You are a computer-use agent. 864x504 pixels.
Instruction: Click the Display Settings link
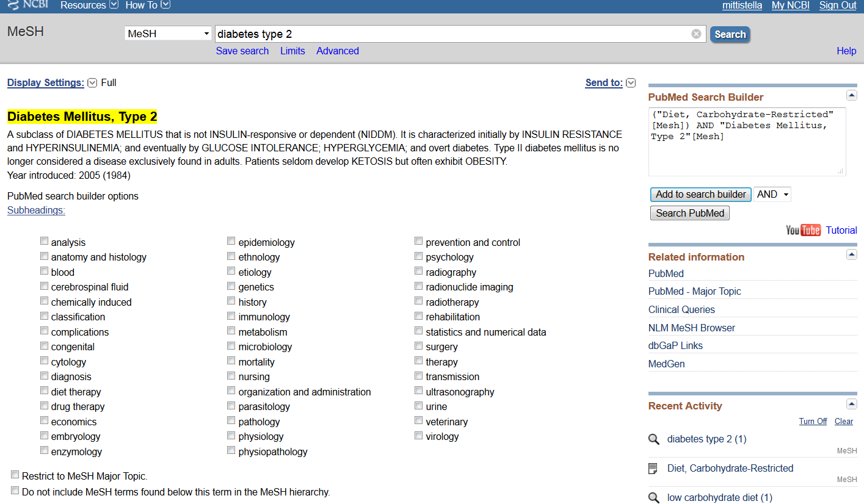coord(46,83)
